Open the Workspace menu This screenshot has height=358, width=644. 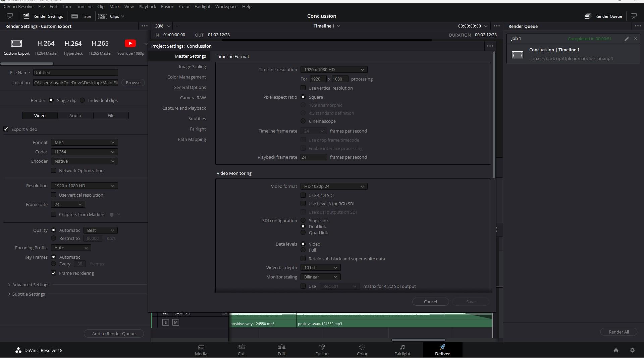[226, 6]
